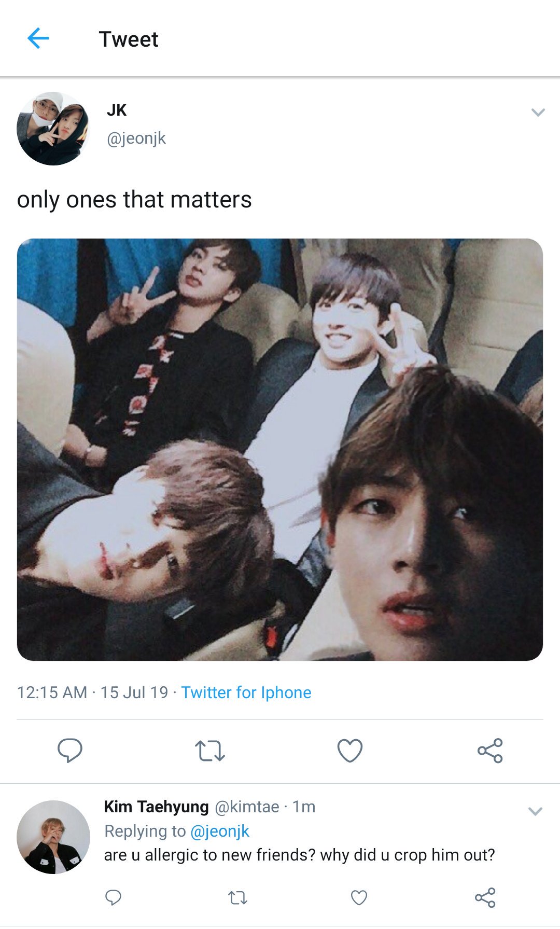Tap the 12:15 AM tweet timestamp
This screenshot has width=560, height=929.
52,692
